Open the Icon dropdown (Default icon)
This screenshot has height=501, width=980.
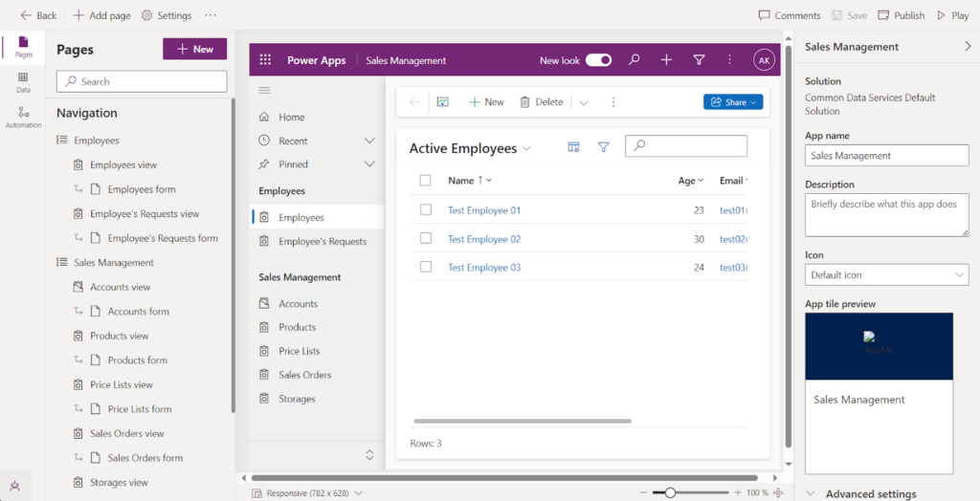pos(886,275)
